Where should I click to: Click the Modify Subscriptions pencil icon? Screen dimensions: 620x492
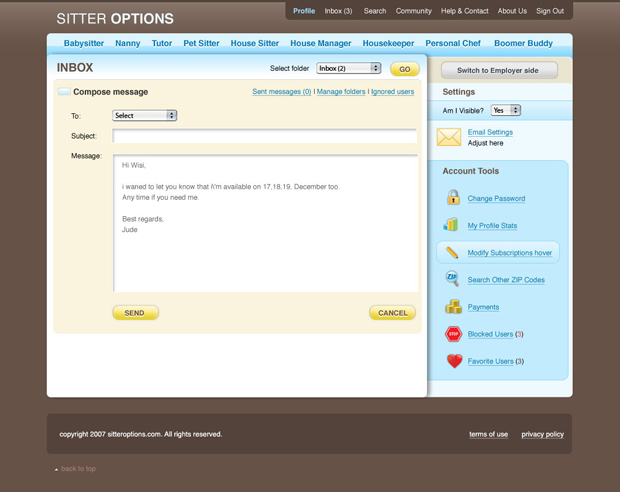click(x=452, y=253)
